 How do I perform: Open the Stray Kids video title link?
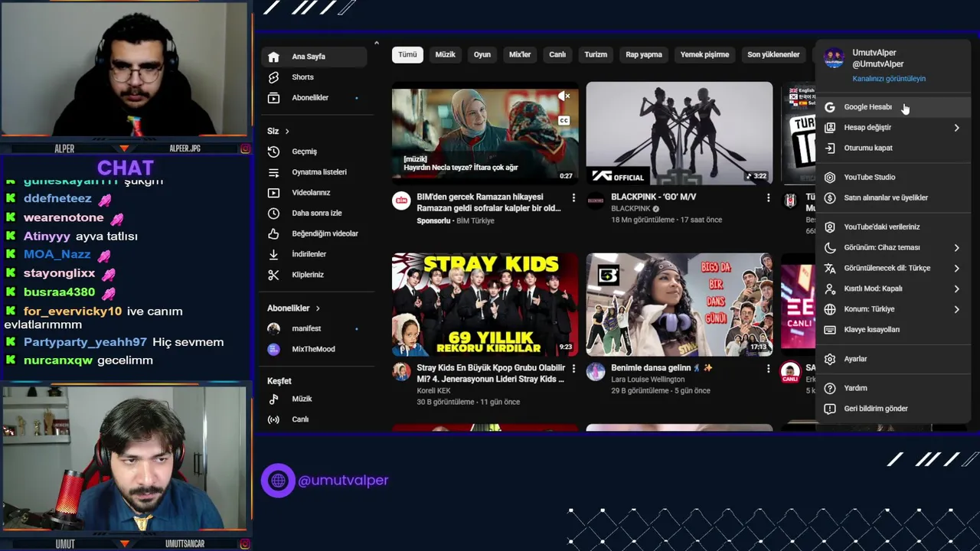(x=491, y=373)
